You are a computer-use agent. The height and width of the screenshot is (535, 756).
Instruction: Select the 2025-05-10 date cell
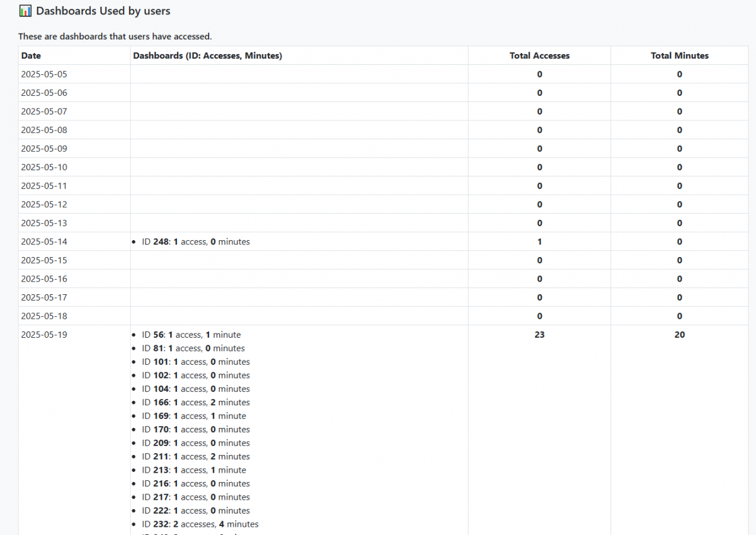click(x=44, y=167)
